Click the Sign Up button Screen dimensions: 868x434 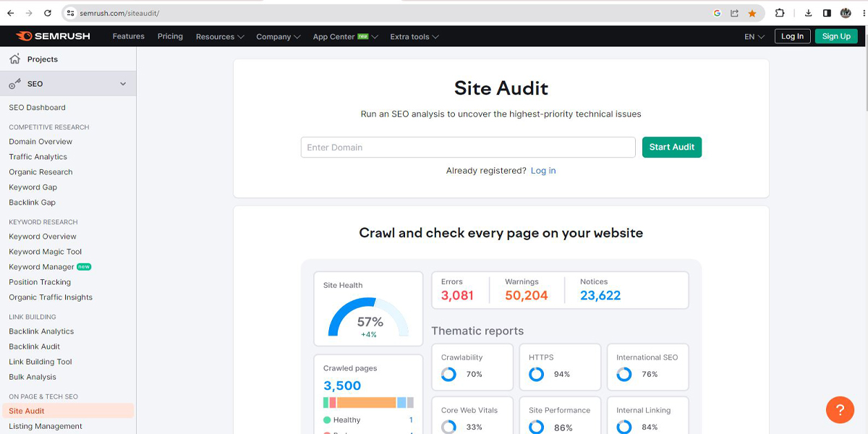(836, 36)
